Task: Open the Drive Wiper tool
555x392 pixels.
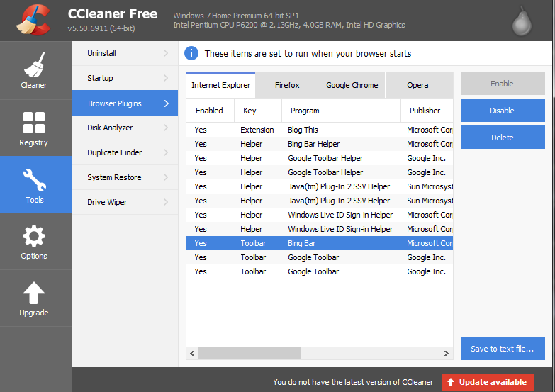Action: click(x=125, y=202)
